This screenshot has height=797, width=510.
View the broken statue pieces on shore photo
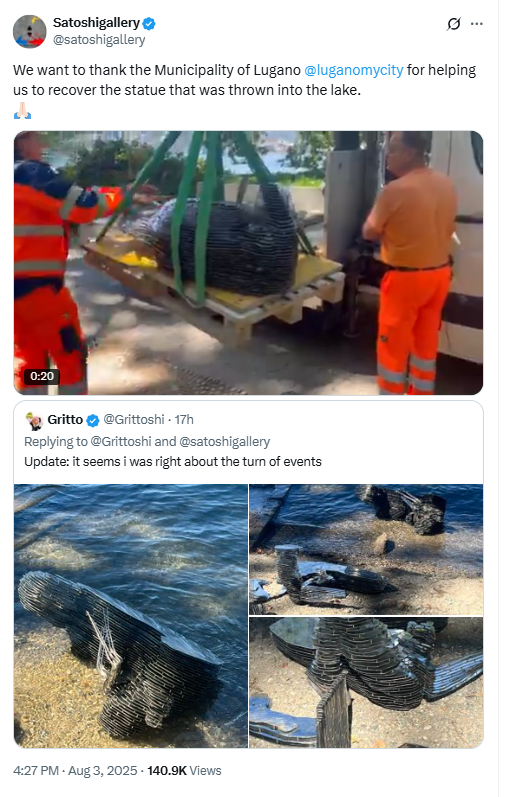coord(366,549)
